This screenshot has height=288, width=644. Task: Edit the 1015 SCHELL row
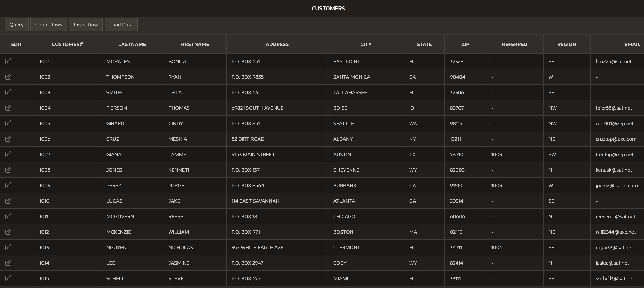click(x=8, y=278)
